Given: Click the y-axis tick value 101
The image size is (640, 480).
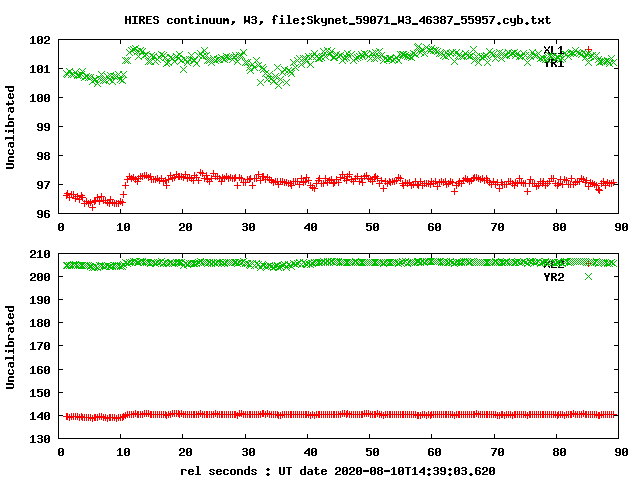Looking at the screenshot, I should pos(40,69).
